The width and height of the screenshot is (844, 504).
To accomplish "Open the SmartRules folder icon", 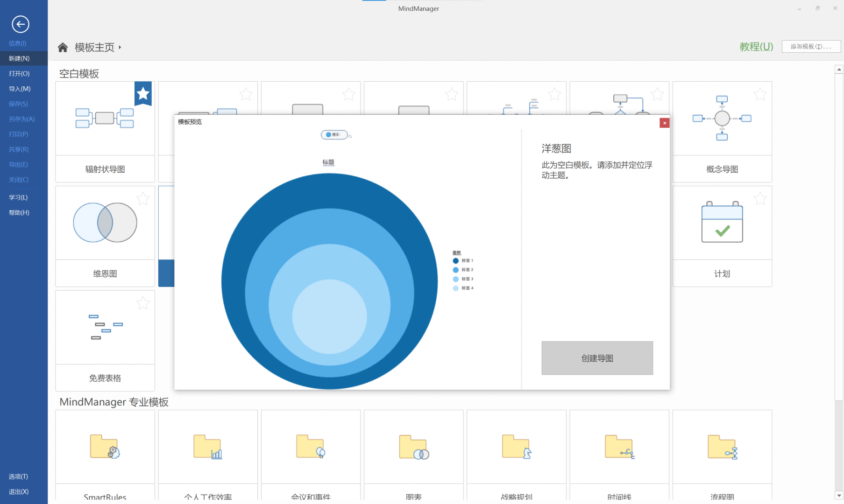I will click(x=105, y=447).
